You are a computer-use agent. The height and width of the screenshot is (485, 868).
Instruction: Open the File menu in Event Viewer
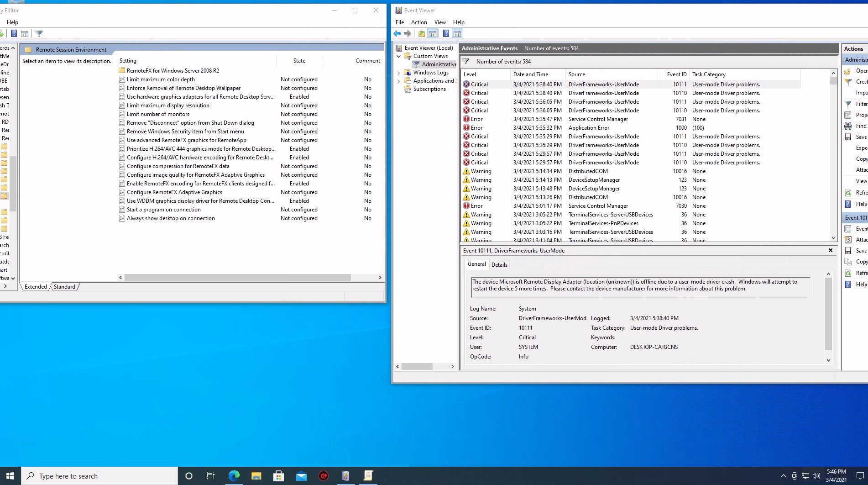pos(400,22)
